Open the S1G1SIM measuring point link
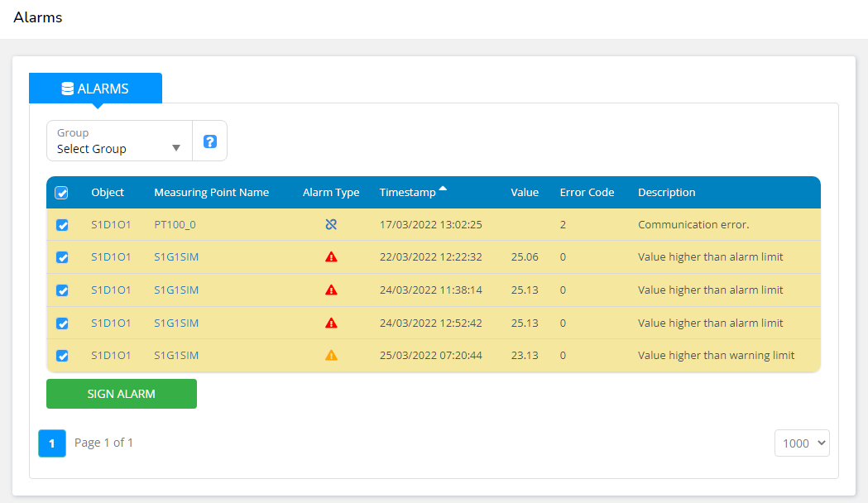The image size is (868, 503). pos(176,256)
